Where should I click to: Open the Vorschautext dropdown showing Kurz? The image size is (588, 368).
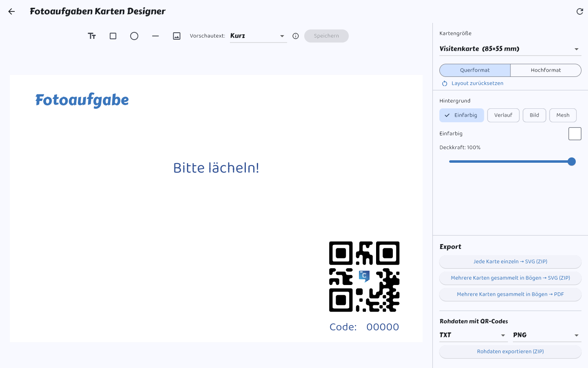coord(258,36)
